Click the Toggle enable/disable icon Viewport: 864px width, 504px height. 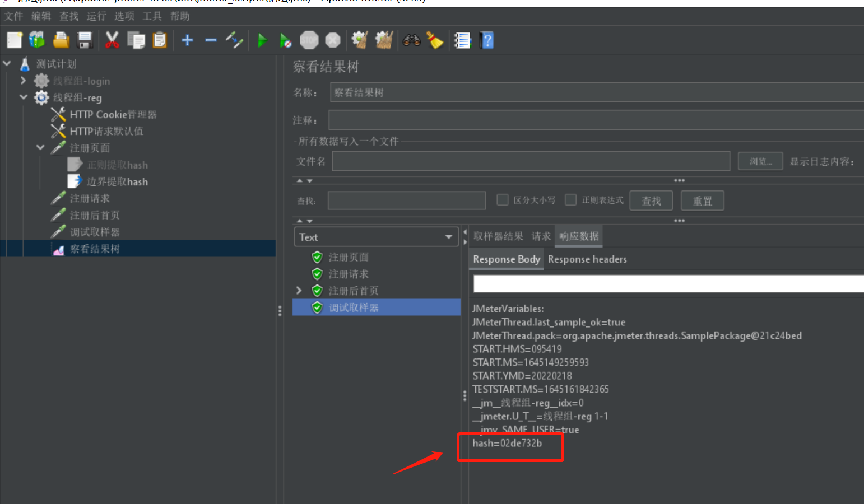(234, 40)
